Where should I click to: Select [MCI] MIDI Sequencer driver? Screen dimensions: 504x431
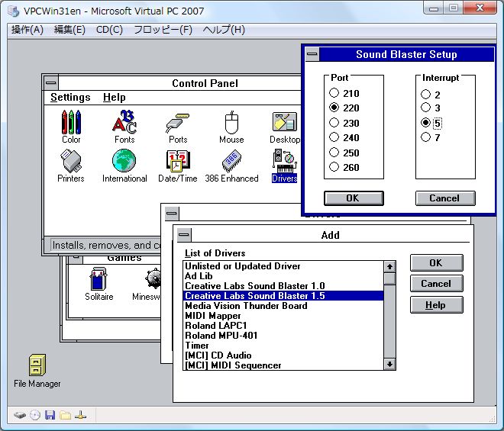(283, 365)
